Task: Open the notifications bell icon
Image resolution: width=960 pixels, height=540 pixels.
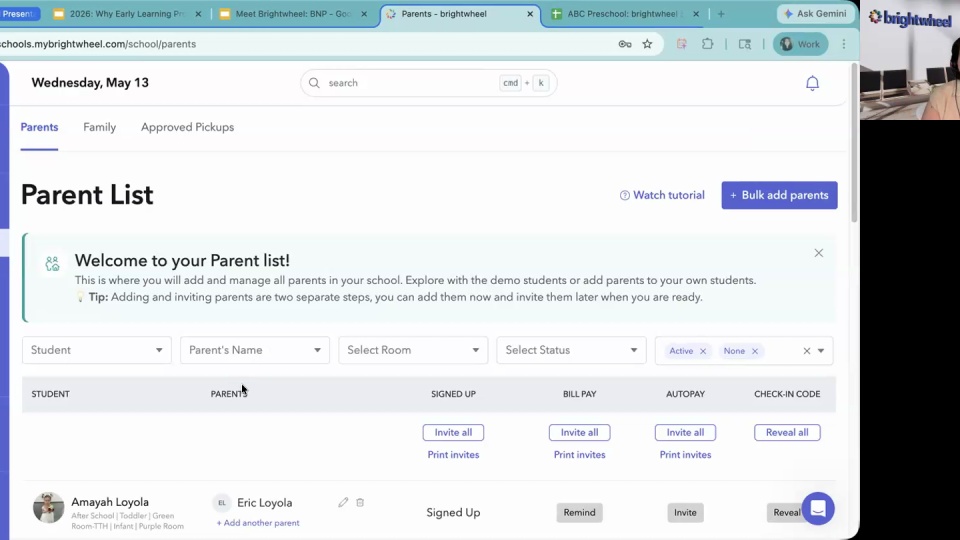Action: click(x=812, y=83)
